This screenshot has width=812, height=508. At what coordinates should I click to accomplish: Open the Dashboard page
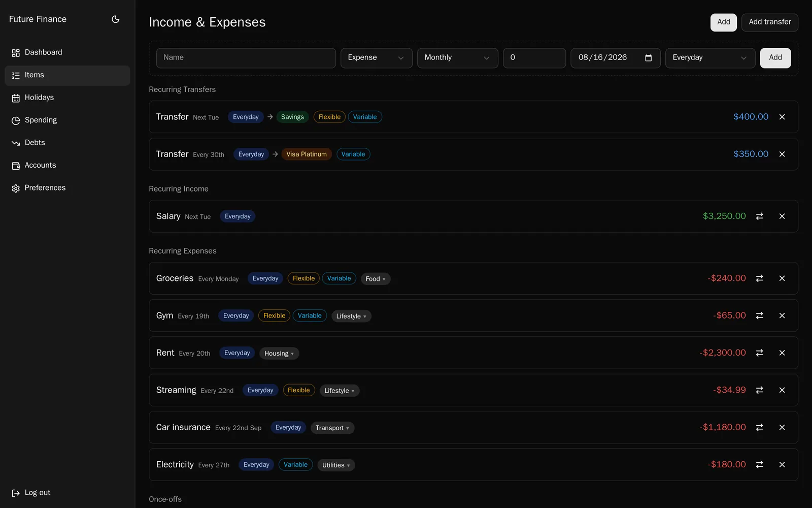pyautogui.click(x=67, y=52)
